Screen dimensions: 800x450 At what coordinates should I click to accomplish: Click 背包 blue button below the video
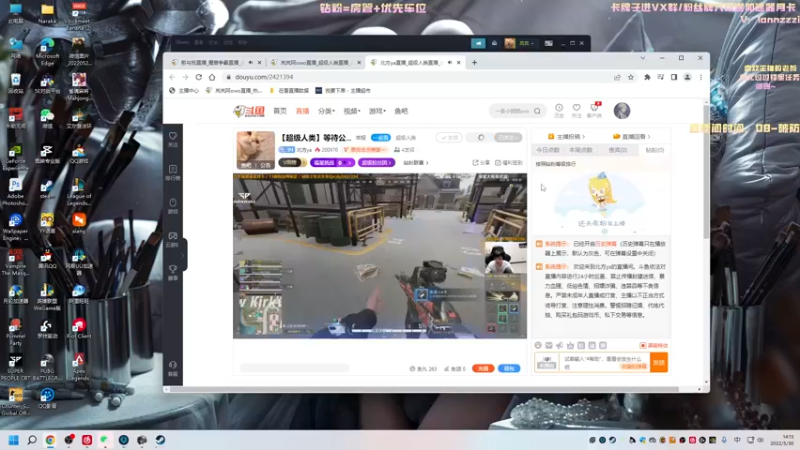click(x=509, y=368)
